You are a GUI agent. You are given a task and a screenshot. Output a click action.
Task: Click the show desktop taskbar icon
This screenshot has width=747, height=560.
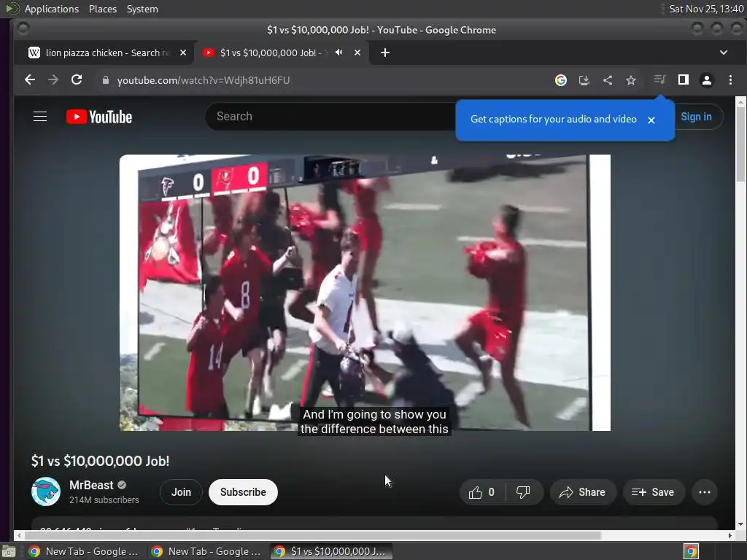tap(9, 552)
